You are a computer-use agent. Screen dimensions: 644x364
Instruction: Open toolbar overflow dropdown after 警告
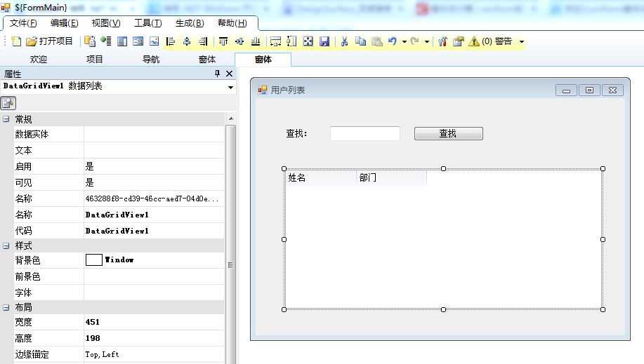(x=522, y=41)
